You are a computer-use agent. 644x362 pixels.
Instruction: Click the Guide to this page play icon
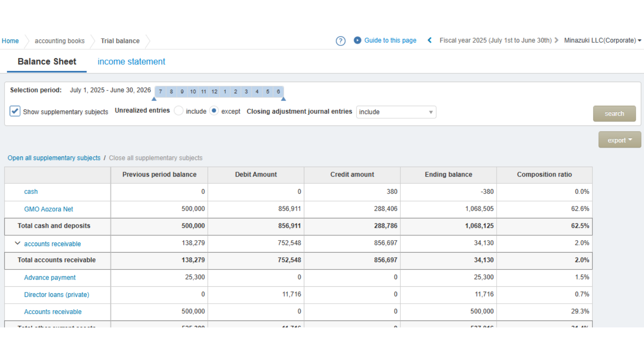[357, 40]
